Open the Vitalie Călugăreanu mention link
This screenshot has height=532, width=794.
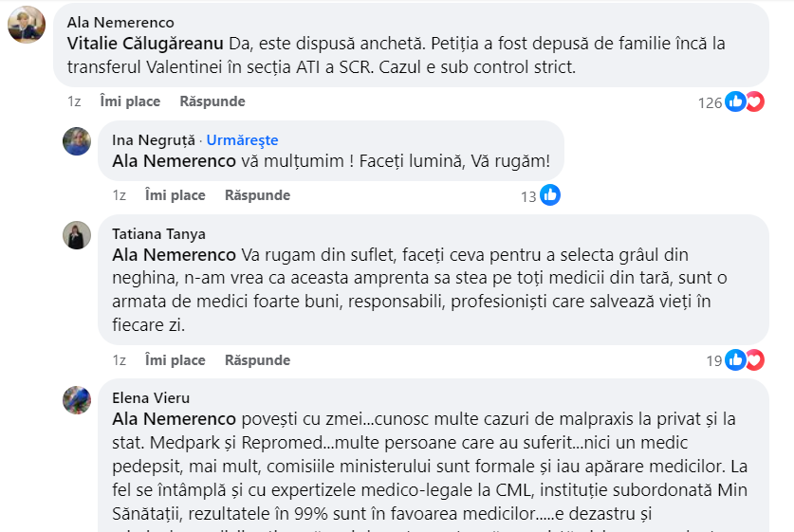(145, 43)
